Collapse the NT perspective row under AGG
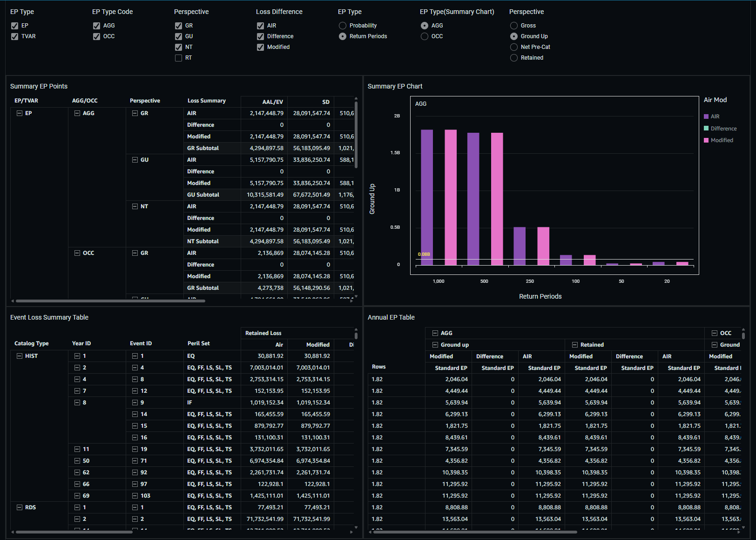Image resolution: width=756 pixels, height=540 pixels. tap(135, 206)
